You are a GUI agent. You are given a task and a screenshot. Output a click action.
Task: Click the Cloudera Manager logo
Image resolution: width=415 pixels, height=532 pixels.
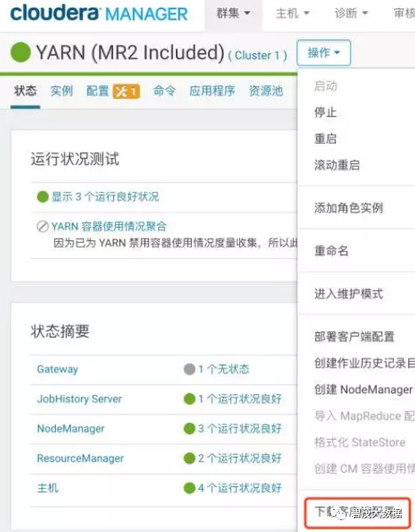tap(99, 14)
